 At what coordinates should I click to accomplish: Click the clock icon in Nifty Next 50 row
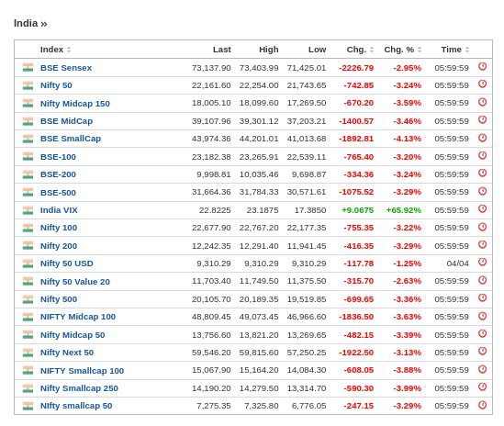pos(482,351)
